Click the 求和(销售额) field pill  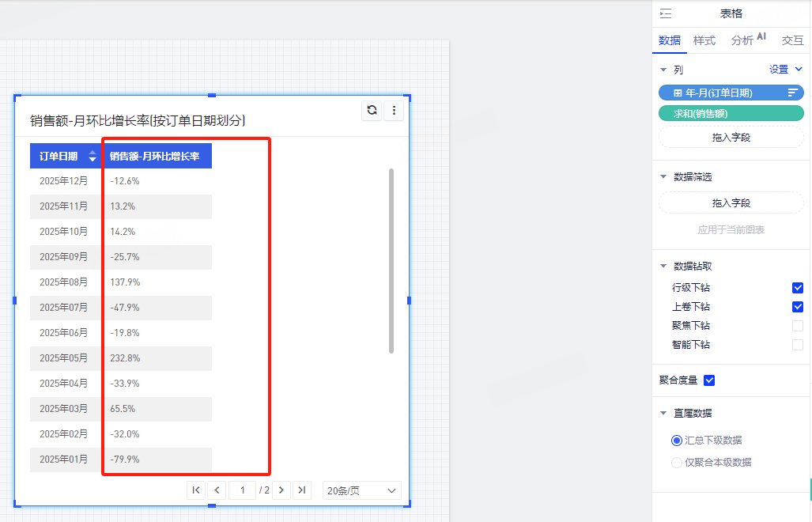coord(731,113)
